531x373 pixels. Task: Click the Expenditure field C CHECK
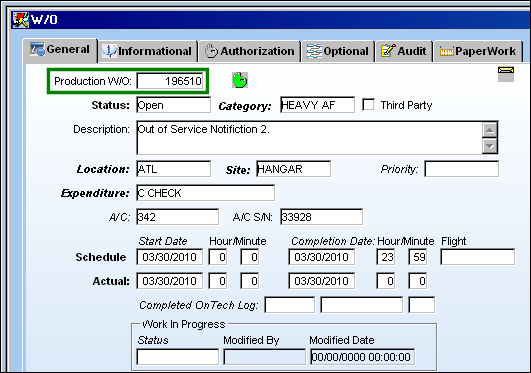(206, 193)
